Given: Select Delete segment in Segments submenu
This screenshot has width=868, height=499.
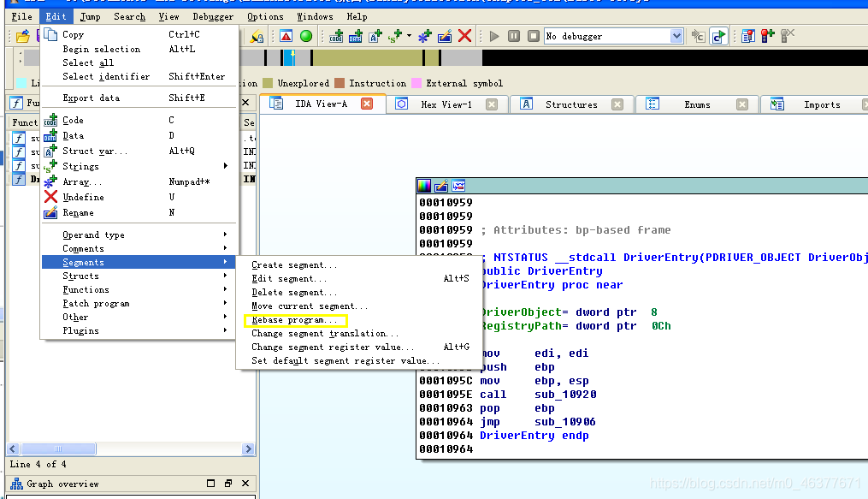Looking at the screenshot, I should (x=360, y=293).
